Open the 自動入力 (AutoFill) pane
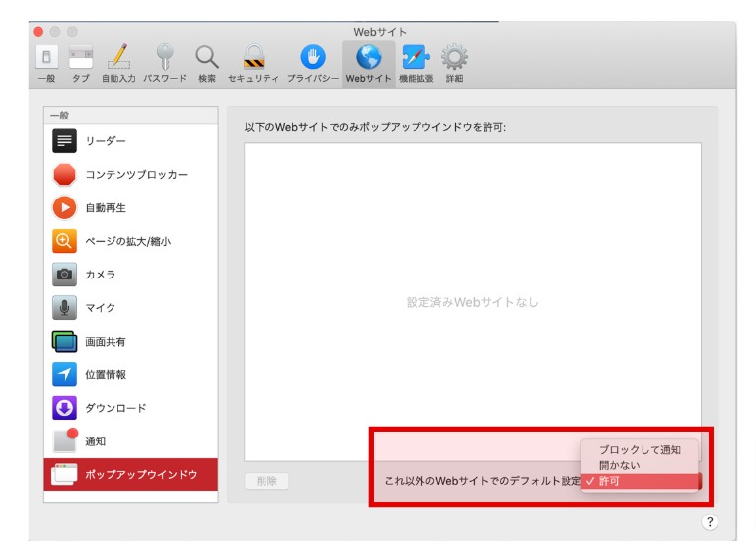 click(x=120, y=63)
